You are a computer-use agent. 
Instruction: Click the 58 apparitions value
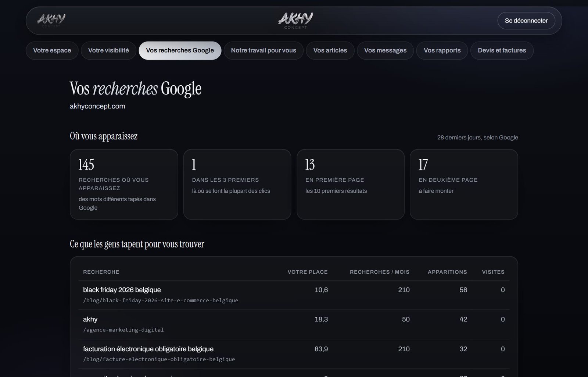click(x=463, y=290)
